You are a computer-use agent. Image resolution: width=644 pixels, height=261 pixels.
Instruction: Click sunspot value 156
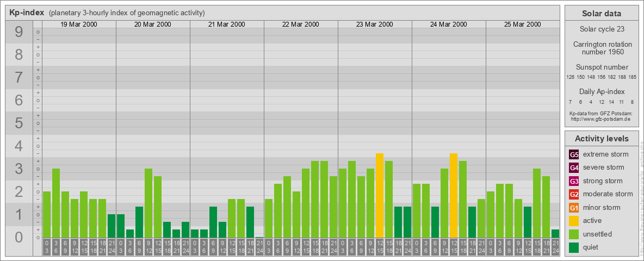601,77
